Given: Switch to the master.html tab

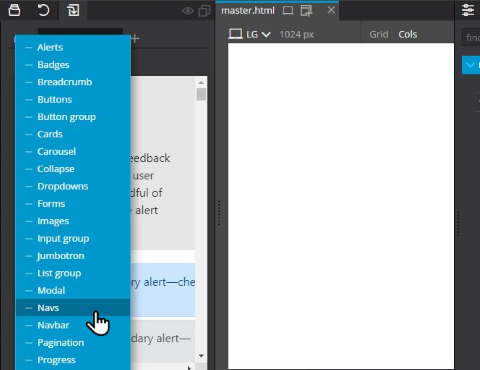Looking at the screenshot, I should point(248,11).
